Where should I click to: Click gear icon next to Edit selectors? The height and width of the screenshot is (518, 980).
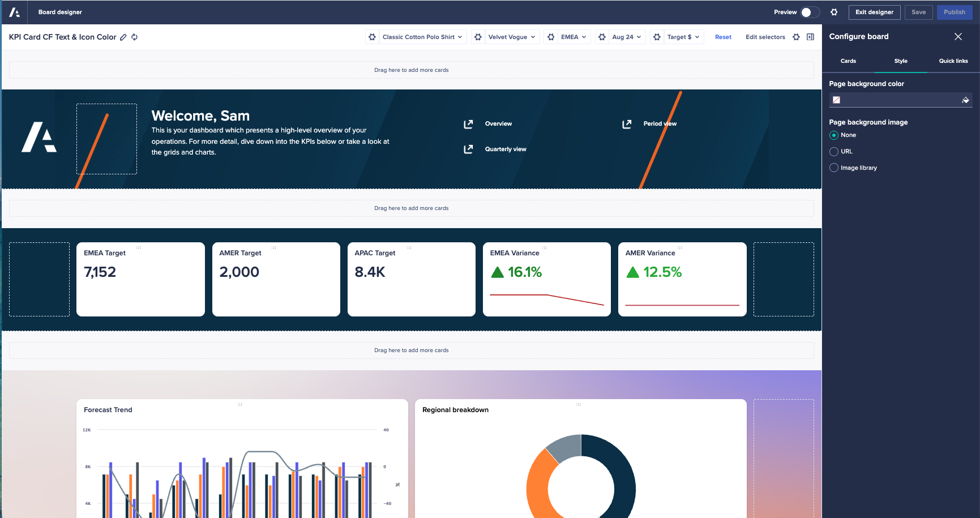(797, 37)
